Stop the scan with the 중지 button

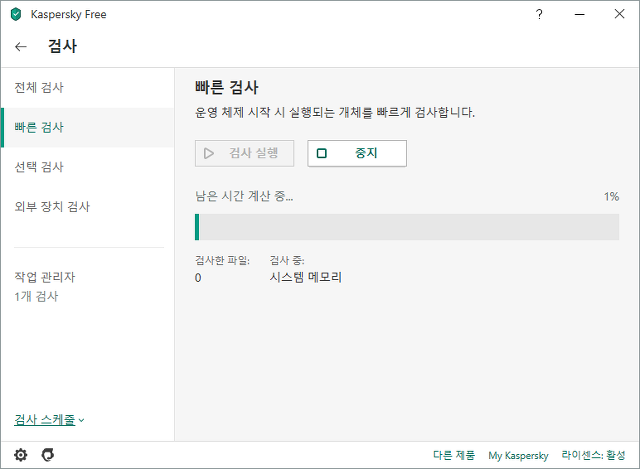coord(357,153)
